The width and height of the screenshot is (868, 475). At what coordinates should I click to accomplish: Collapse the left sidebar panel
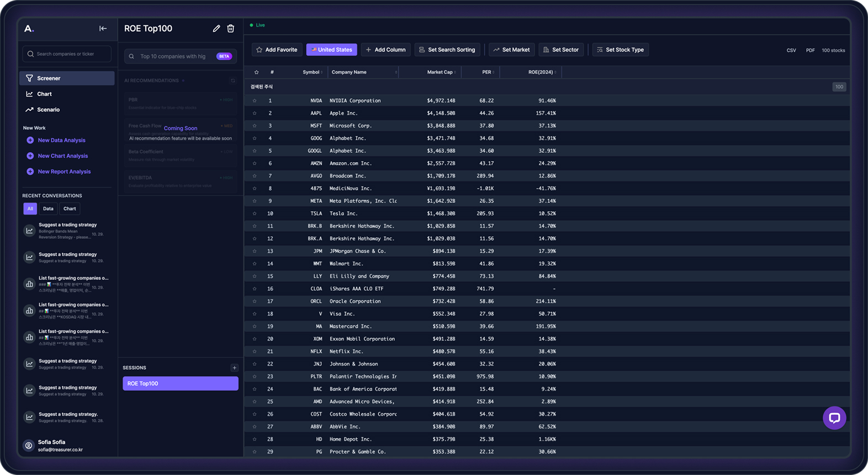[x=103, y=29]
